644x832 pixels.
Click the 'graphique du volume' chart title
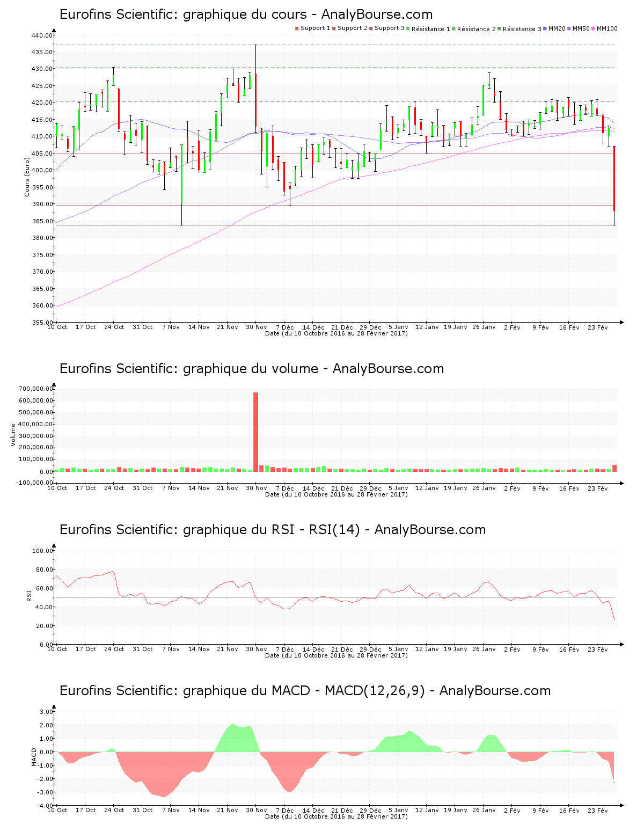(x=251, y=369)
